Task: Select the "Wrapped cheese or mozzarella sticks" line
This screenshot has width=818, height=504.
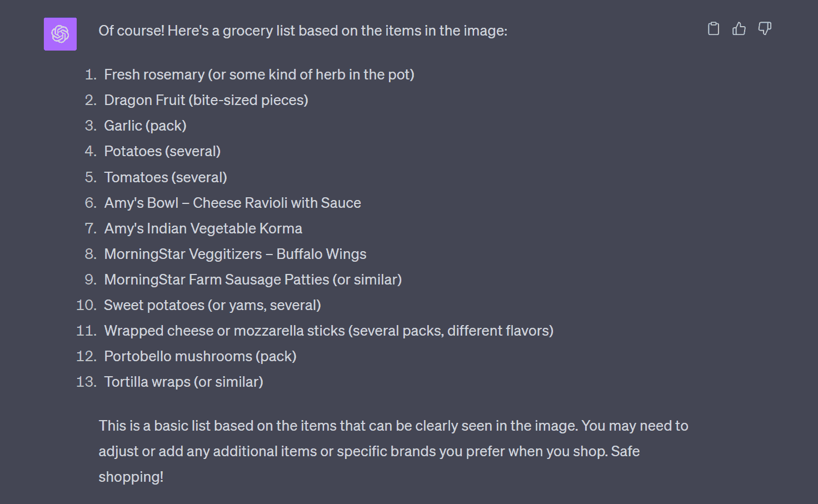Action: click(328, 331)
